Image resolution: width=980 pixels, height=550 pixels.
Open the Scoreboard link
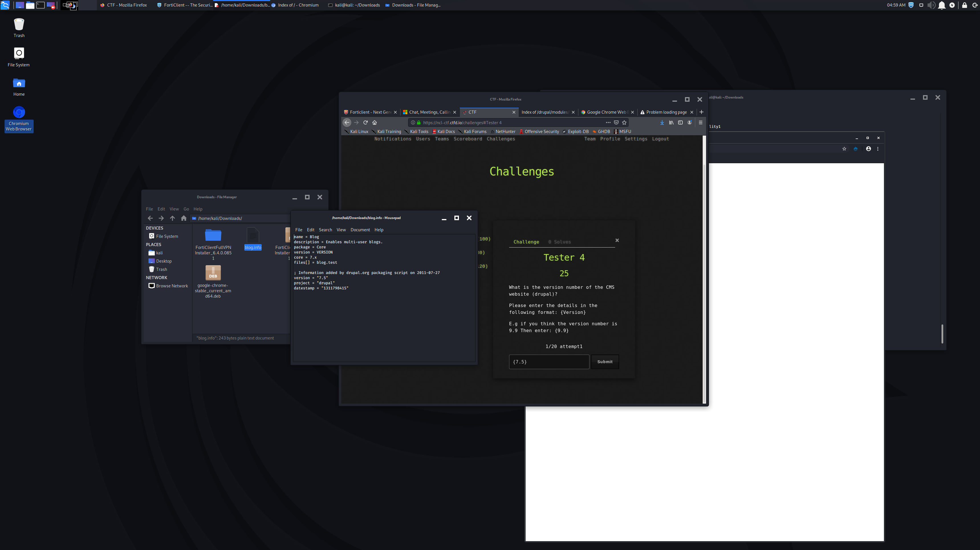click(467, 139)
